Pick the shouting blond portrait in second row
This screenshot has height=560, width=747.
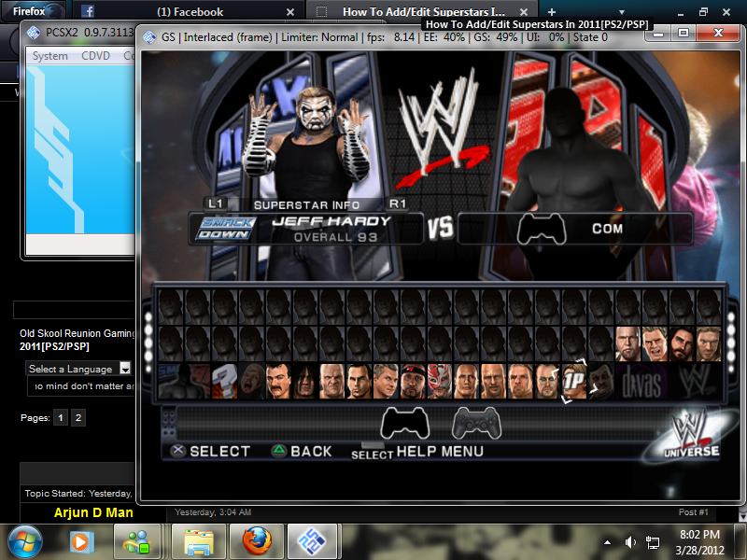(x=655, y=343)
